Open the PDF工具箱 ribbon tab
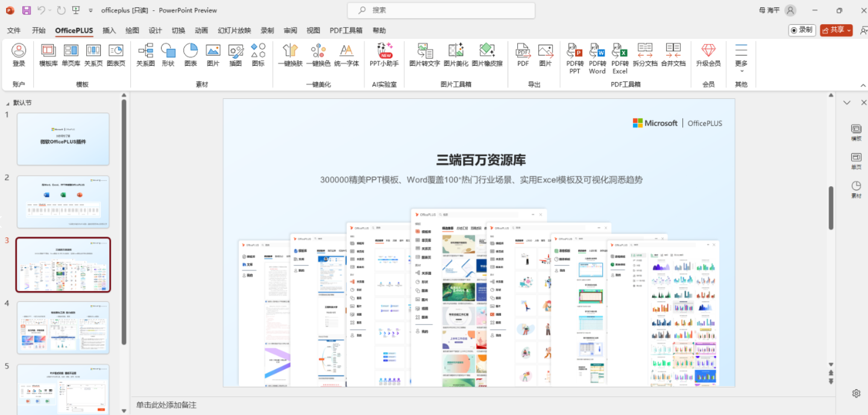The width and height of the screenshot is (868, 415). 346,31
